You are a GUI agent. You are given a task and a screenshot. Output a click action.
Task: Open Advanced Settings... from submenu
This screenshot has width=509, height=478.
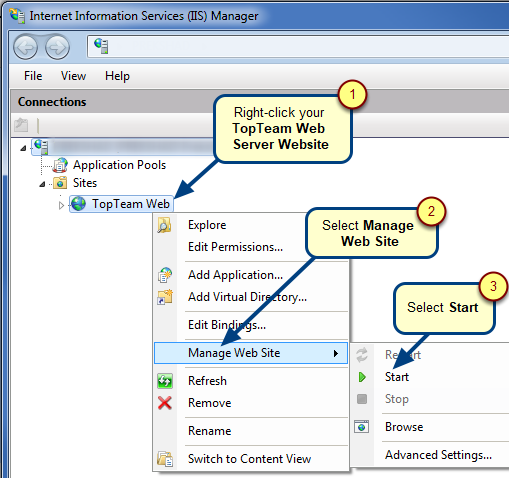438,455
